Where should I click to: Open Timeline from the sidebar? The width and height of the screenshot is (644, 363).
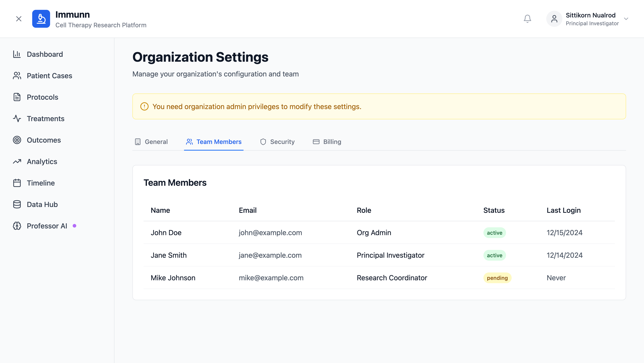[40, 183]
